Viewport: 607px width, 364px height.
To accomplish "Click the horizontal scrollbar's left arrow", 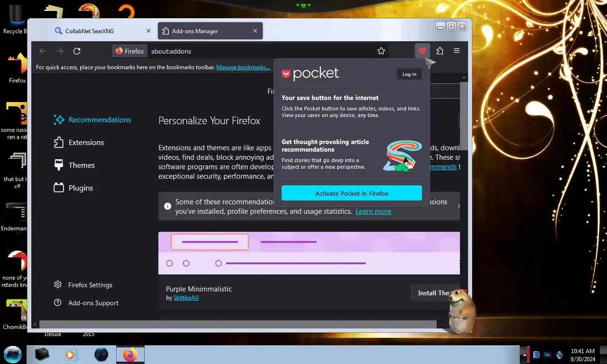I will (35, 325).
